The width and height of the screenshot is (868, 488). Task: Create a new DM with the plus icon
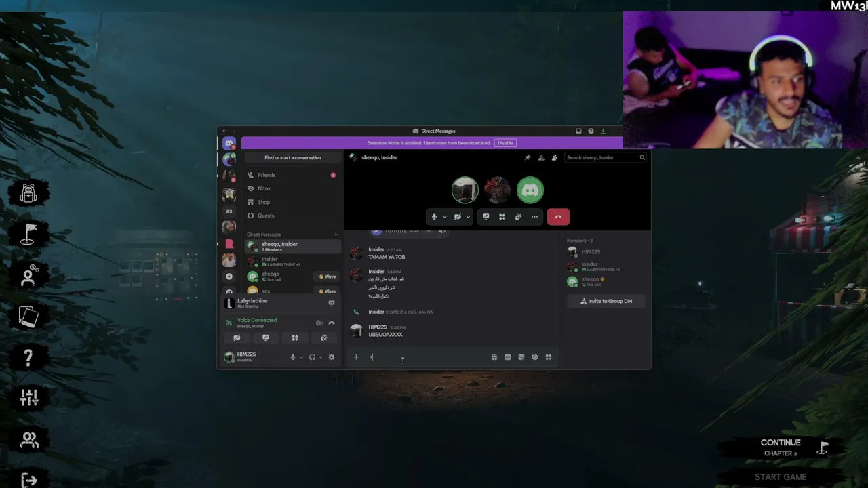click(335, 235)
